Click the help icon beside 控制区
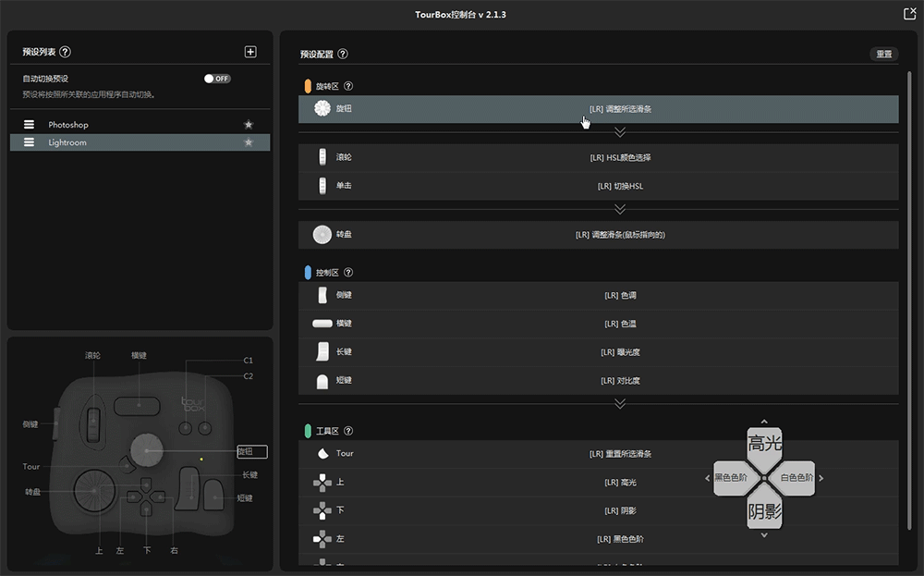924x576 pixels. (x=348, y=273)
